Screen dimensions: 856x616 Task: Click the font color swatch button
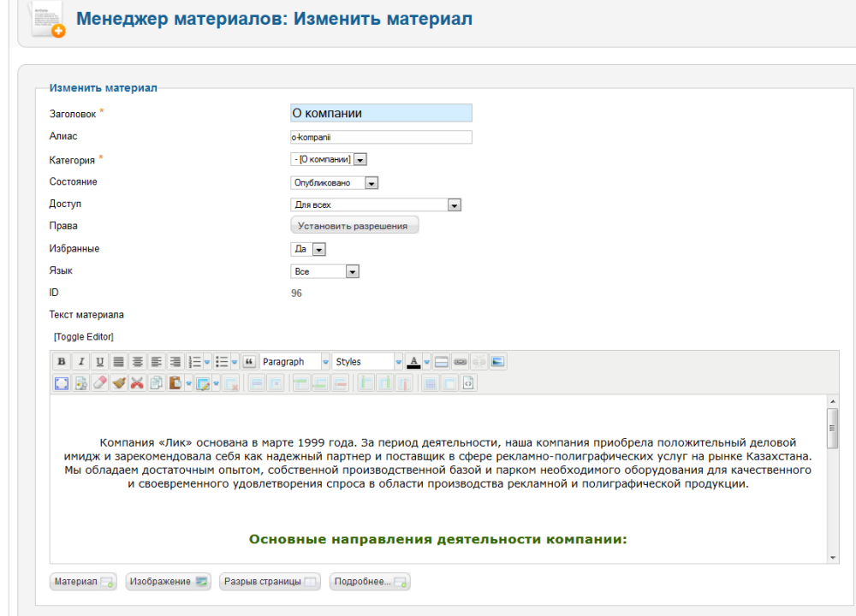click(413, 362)
